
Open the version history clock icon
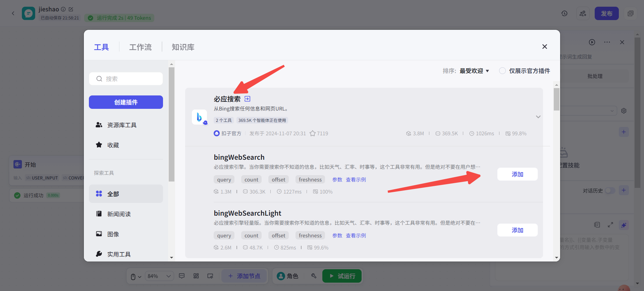pos(565,13)
